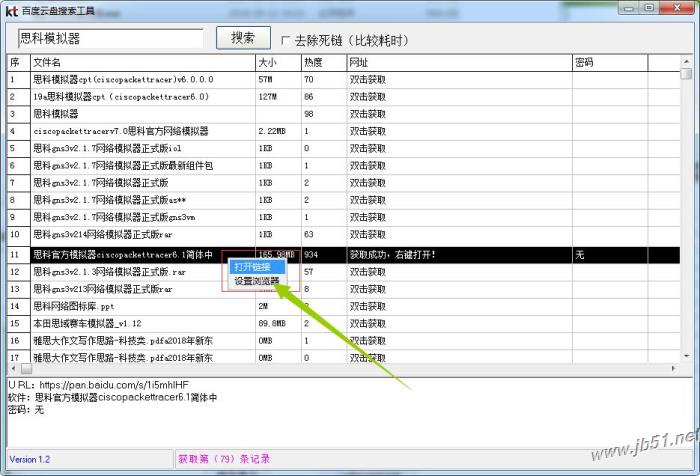Select row 思科gns3v214网络模拟器正式版rar
The height and width of the screenshot is (476, 700).
click(x=344, y=234)
